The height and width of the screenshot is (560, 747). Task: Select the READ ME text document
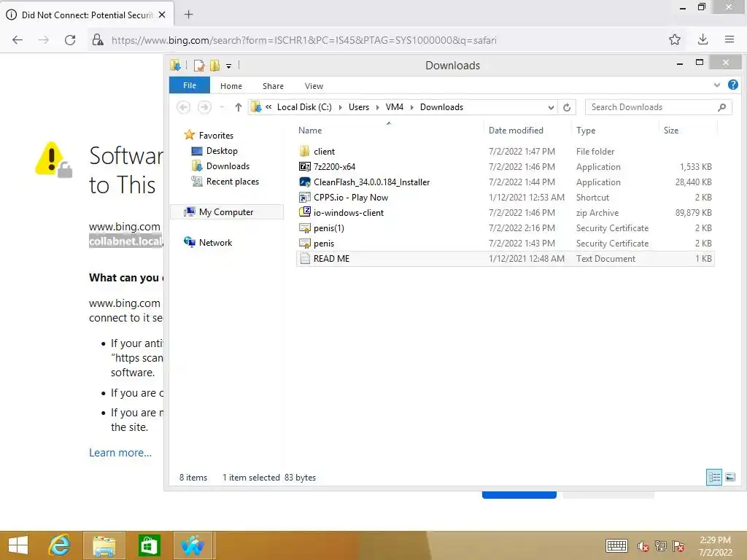click(x=505, y=259)
